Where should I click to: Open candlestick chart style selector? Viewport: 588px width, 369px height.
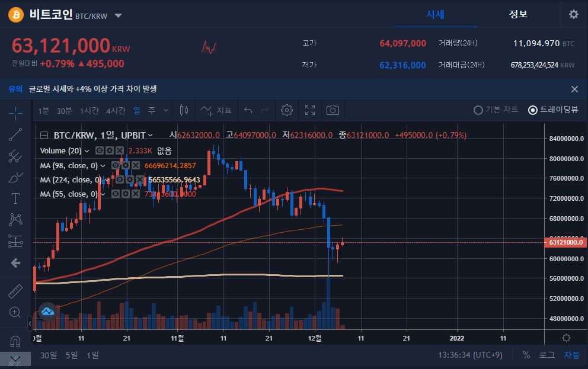[184, 110]
